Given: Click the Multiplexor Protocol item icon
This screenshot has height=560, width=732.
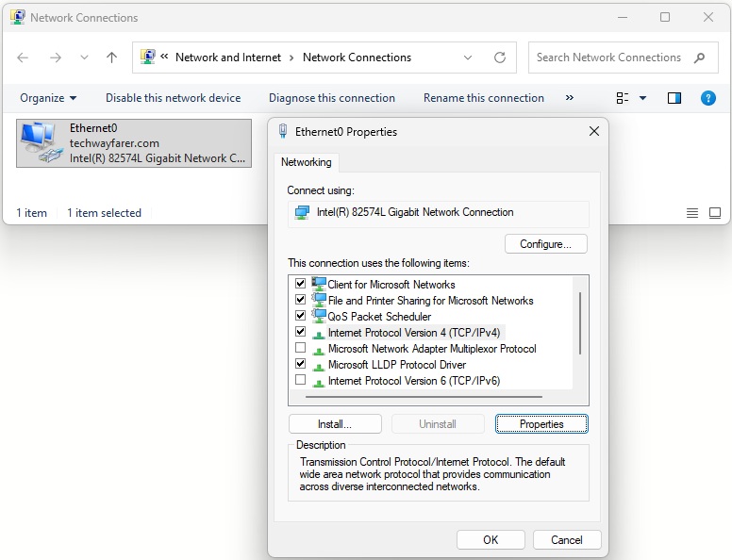Looking at the screenshot, I should click(319, 351).
